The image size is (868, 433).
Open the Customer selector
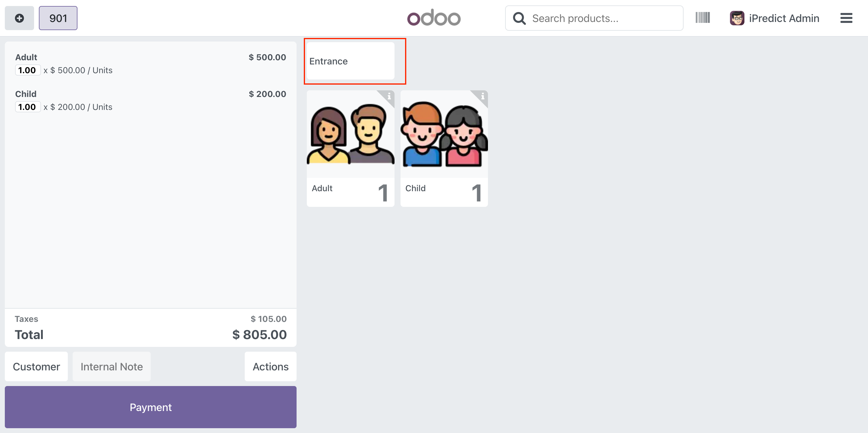tap(36, 366)
